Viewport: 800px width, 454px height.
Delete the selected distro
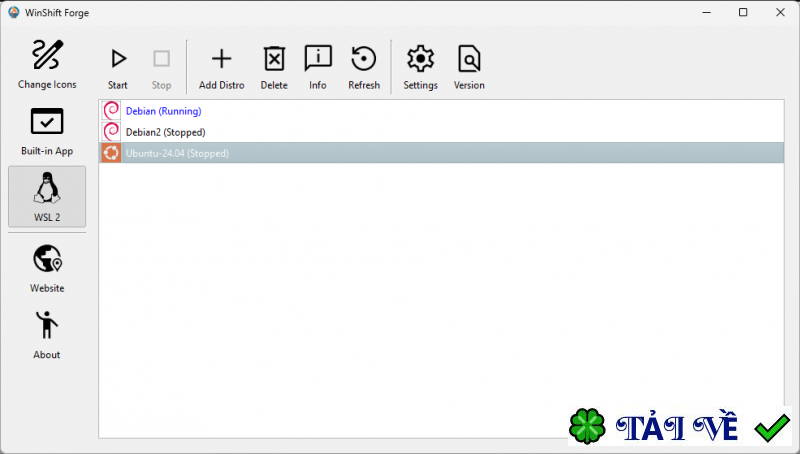274,67
